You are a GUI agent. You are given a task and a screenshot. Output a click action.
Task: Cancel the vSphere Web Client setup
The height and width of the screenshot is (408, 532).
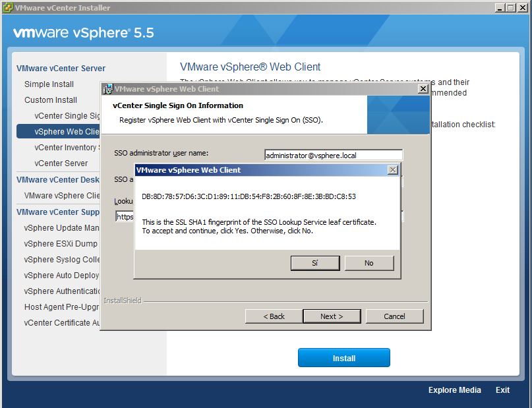[x=394, y=316]
